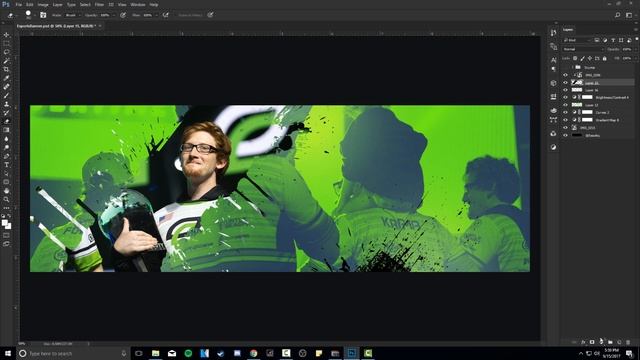
Task: Open the brush preset picker dropdown
Action: point(35,15)
